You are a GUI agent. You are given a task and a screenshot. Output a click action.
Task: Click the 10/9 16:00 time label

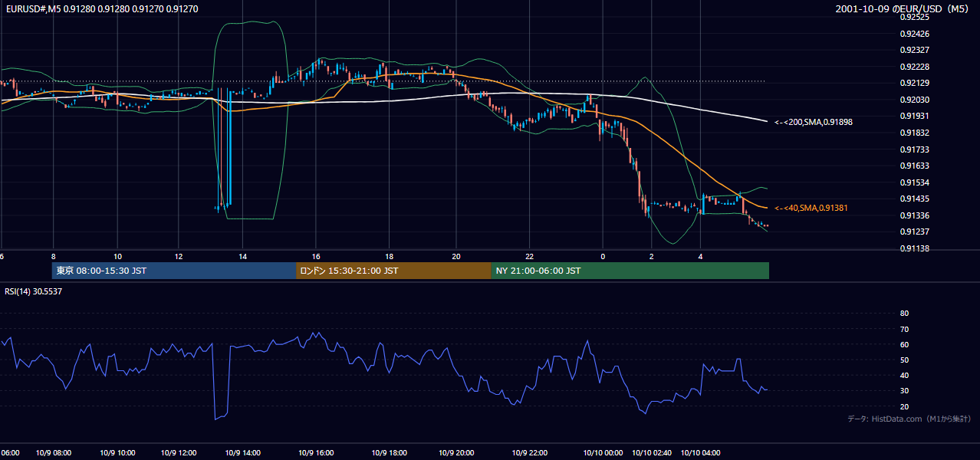tap(316, 453)
